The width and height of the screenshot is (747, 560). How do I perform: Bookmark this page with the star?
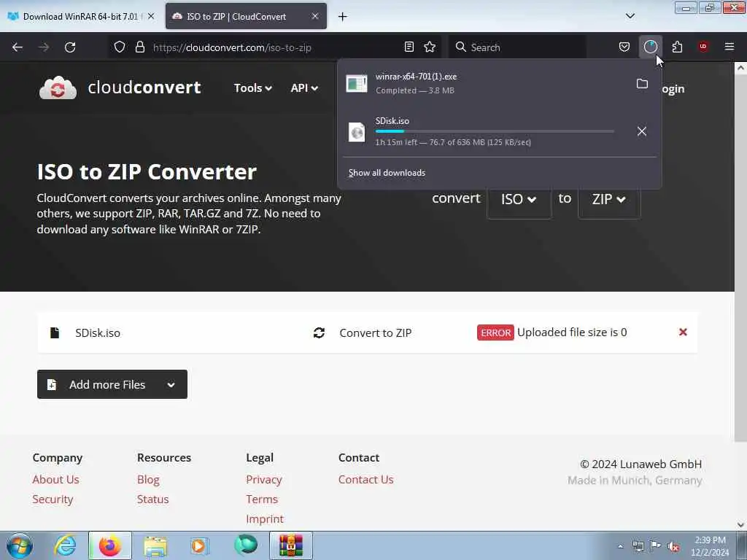pos(430,47)
